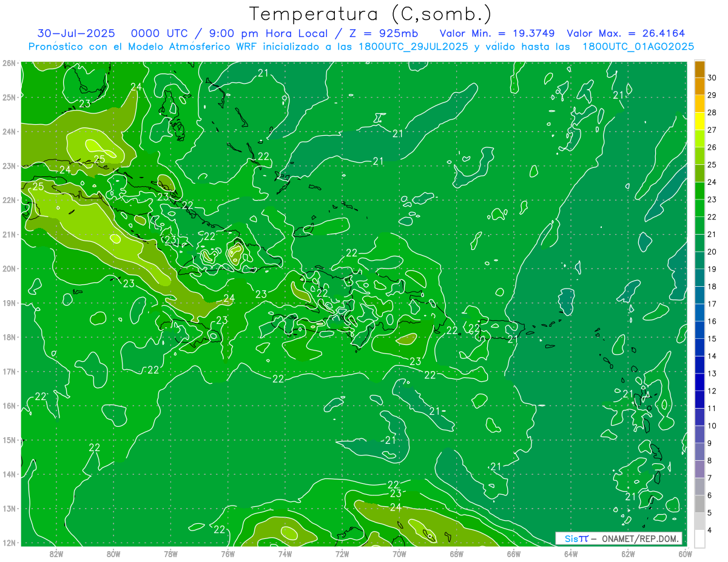Image resolution: width=728 pixels, height=562 pixels.
Task: Click the "25N" latitude axis label
Action: tap(8, 97)
